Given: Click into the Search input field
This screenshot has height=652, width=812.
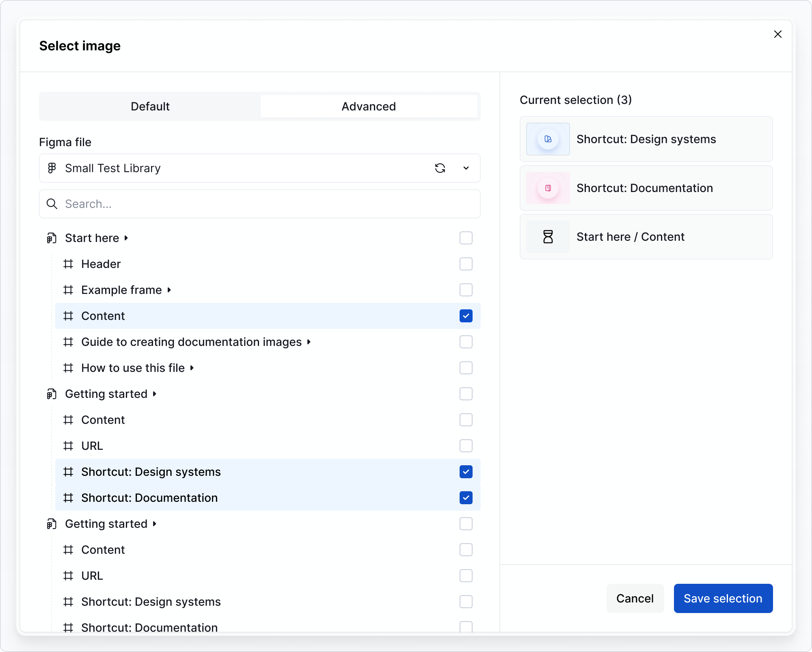Looking at the screenshot, I should [268, 204].
